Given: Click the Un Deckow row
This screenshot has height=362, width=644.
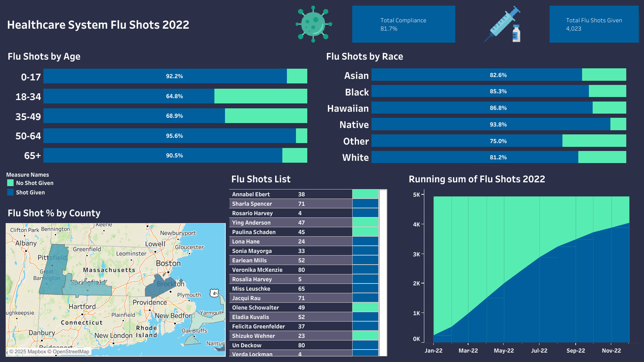Looking at the screenshot, I should (304, 345).
